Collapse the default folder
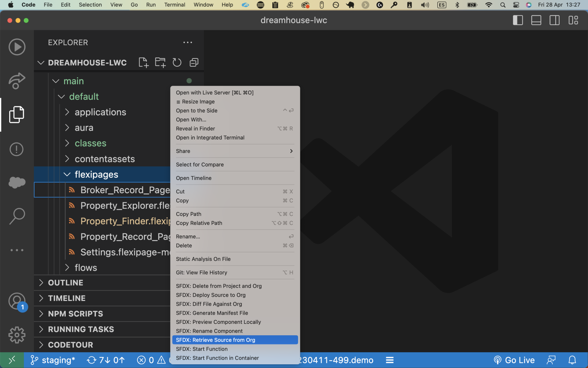Viewport: 588px width, 368px height. point(61,96)
